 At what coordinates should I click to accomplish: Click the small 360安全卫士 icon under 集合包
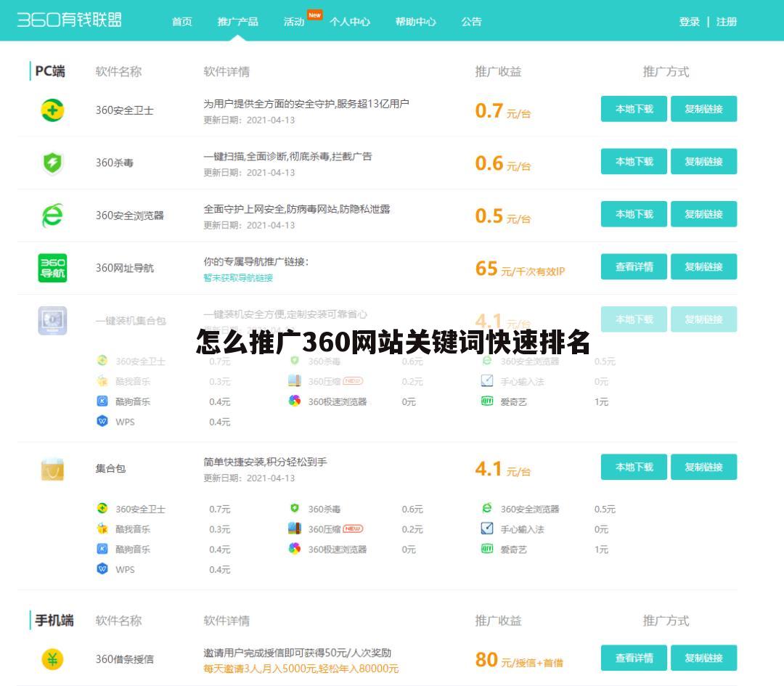tap(102, 508)
